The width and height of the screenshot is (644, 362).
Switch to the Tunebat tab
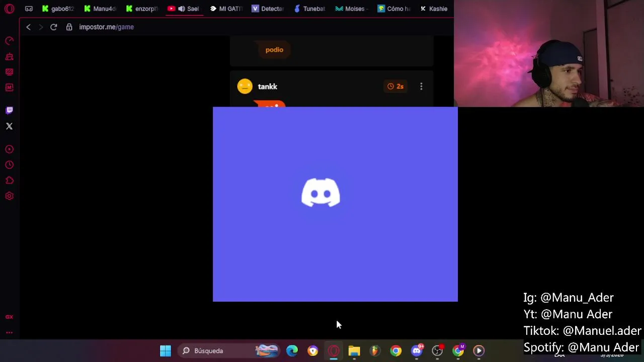click(x=309, y=9)
